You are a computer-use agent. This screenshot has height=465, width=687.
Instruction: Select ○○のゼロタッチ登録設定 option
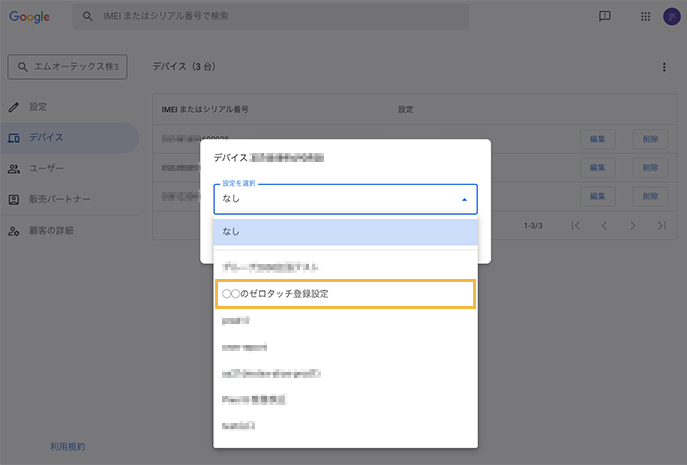(x=345, y=294)
